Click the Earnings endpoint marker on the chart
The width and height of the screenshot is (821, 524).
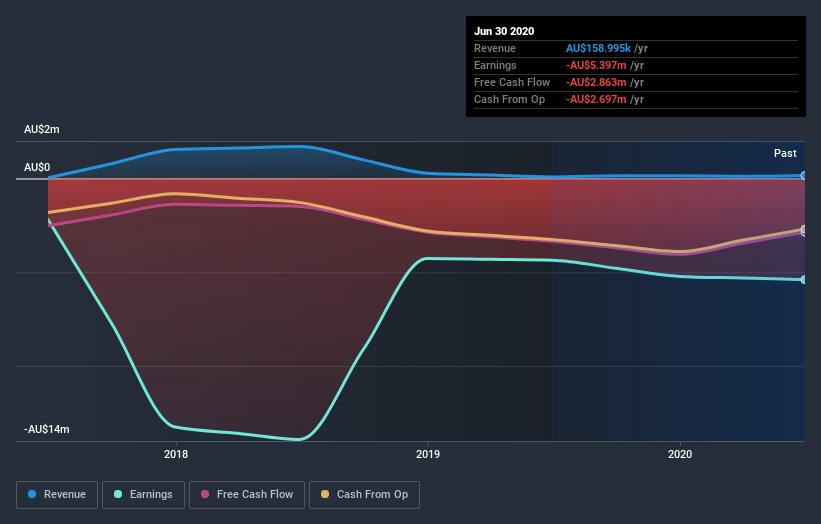[803, 280]
